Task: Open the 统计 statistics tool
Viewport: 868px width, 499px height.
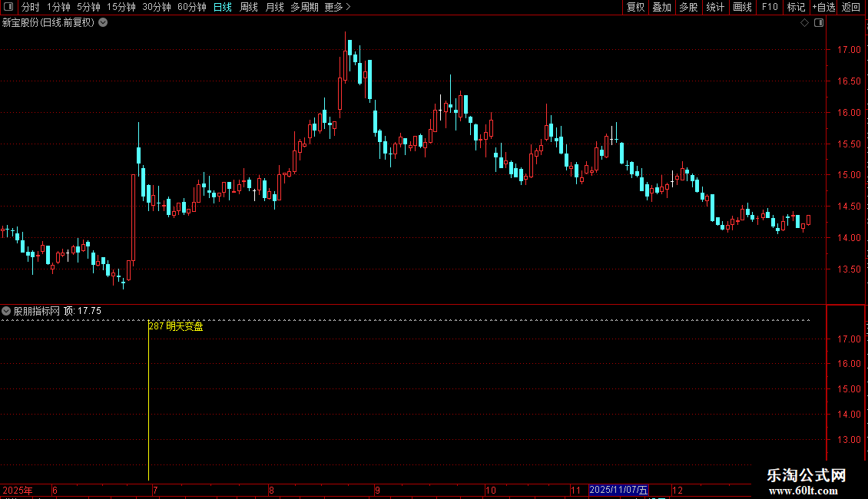Action: click(715, 7)
